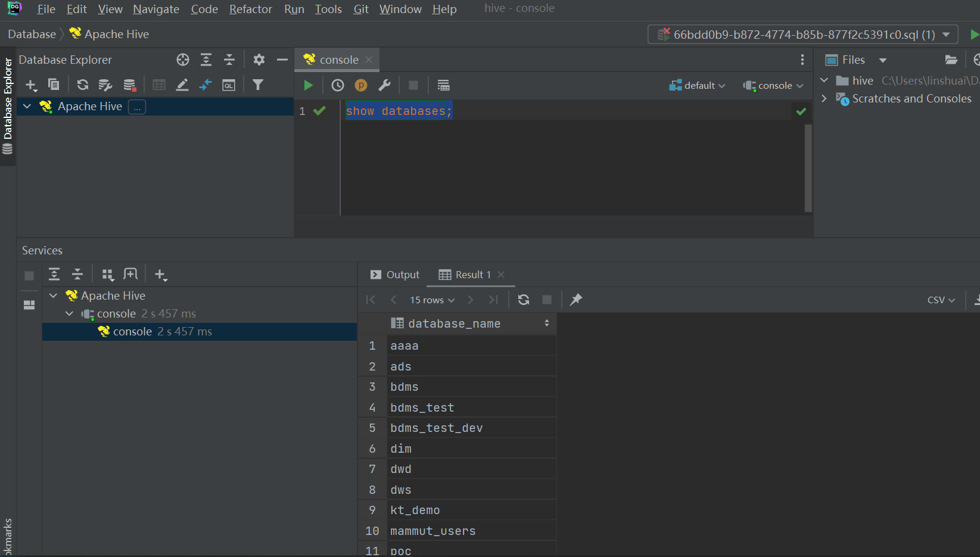Screen dimensions: 980x557
Task: Click the Database breadcrumb
Action: point(32,34)
